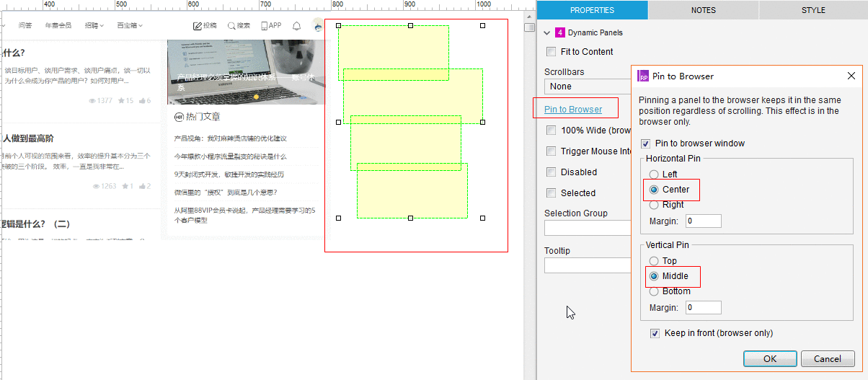Switch to the STYLE tab
The width and height of the screenshot is (868, 380).
click(x=813, y=10)
